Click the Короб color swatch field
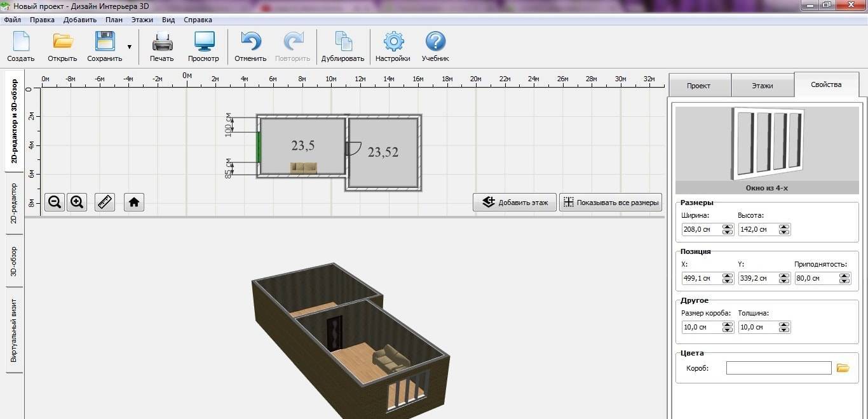Image resolution: width=868 pixels, height=419 pixels. coord(778,368)
